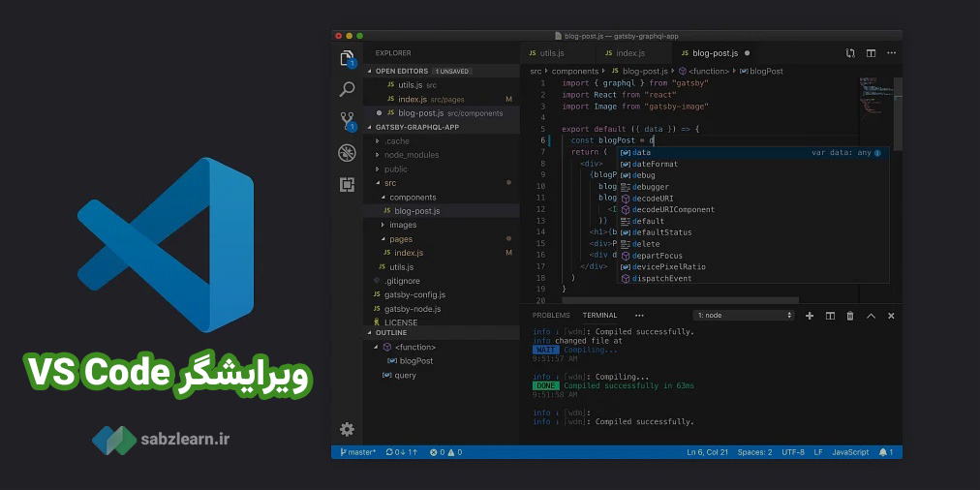Click the unsaved dot on blog-post.js tab
The height and width of the screenshot is (490, 980).
747,53
